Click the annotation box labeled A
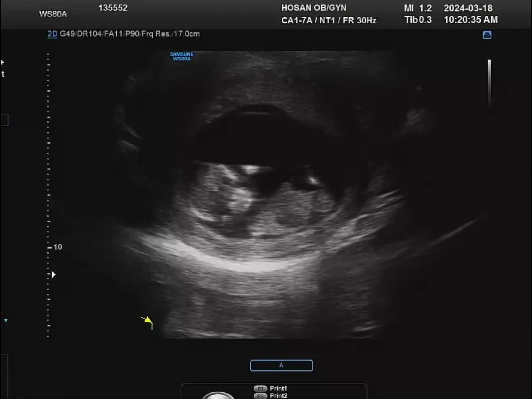Image resolution: width=532 pixels, height=399 pixels. pos(281,366)
